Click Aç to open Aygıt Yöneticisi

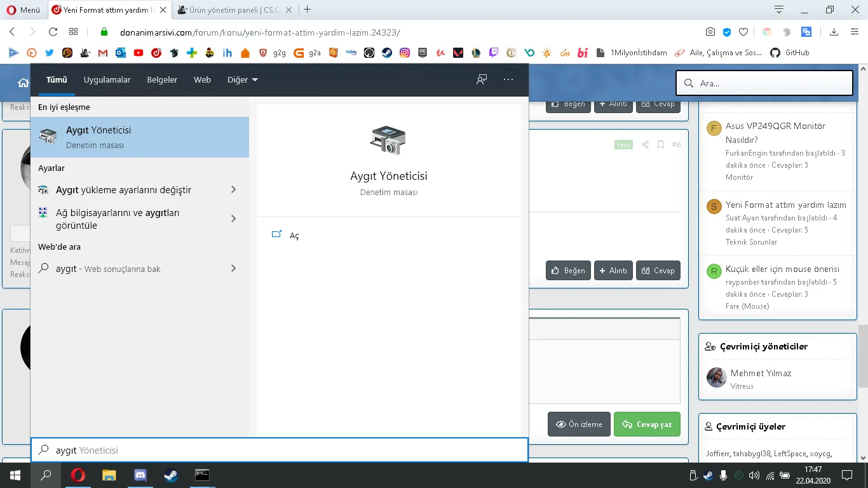coord(294,235)
